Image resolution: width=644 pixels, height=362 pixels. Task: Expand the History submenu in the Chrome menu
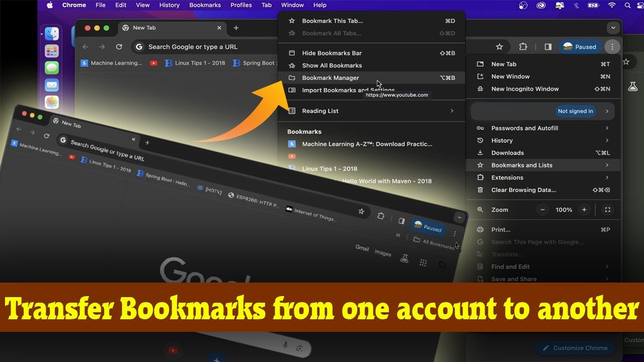543,140
